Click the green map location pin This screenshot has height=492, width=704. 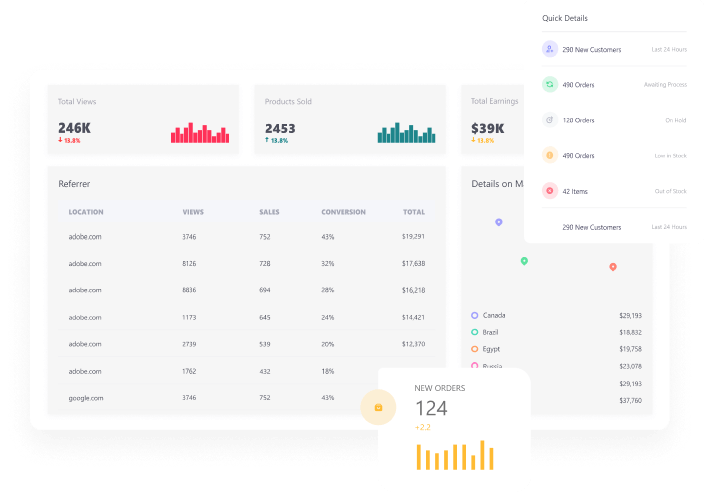(524, 261)
